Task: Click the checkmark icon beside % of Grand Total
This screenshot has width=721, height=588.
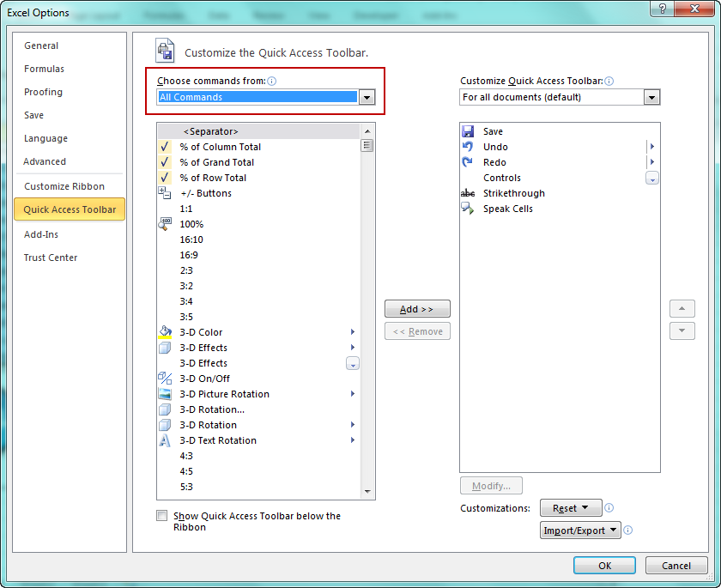Action: click(165, 162)
